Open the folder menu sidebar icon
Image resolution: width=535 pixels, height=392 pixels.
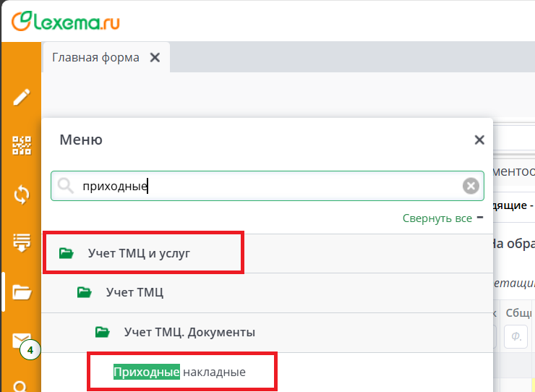(x=22, y=292)
